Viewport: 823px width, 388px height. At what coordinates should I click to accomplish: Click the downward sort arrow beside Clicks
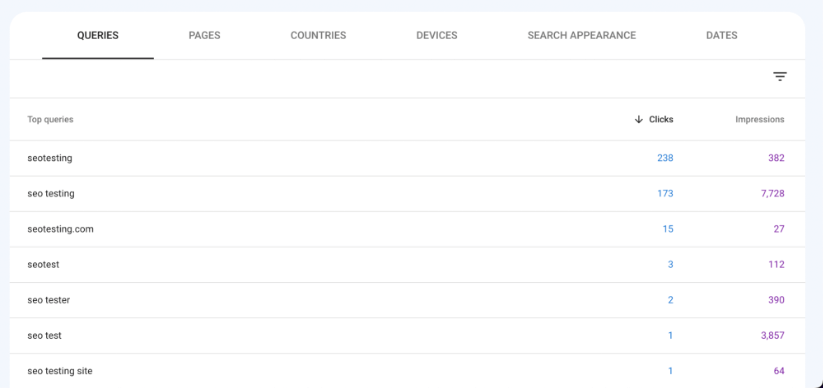(x=638, y=119)
